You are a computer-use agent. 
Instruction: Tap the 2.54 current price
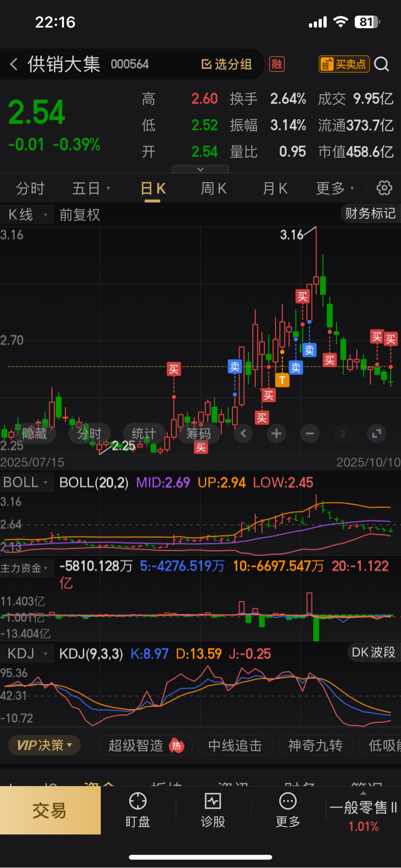[37, 112]
